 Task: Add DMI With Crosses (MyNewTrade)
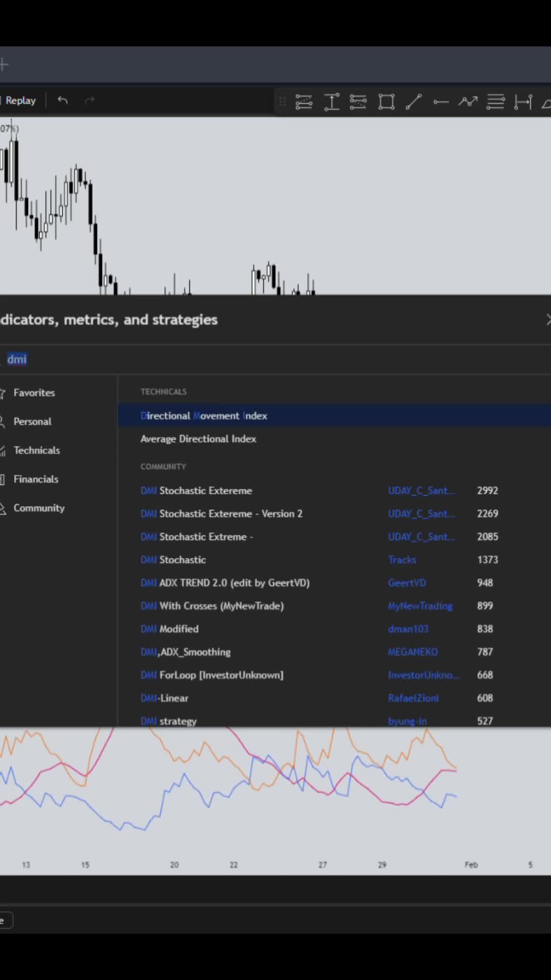tap(334, 606)
